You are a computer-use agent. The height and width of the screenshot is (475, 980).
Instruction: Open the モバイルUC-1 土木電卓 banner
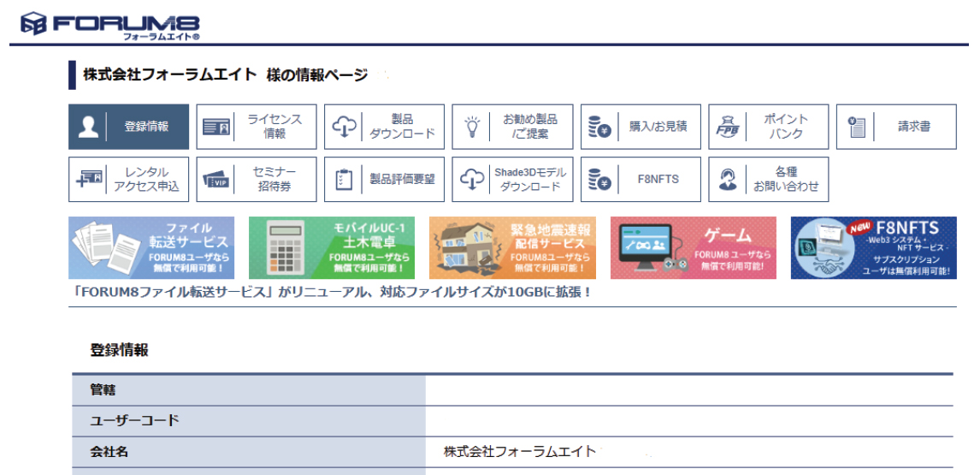(x=332, y=248)
